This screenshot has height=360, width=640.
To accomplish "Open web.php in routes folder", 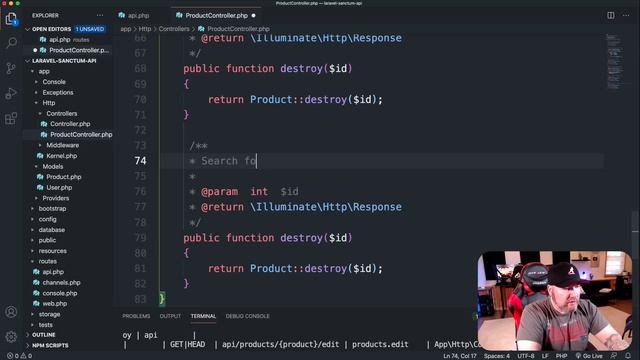I will coord(55,304).
